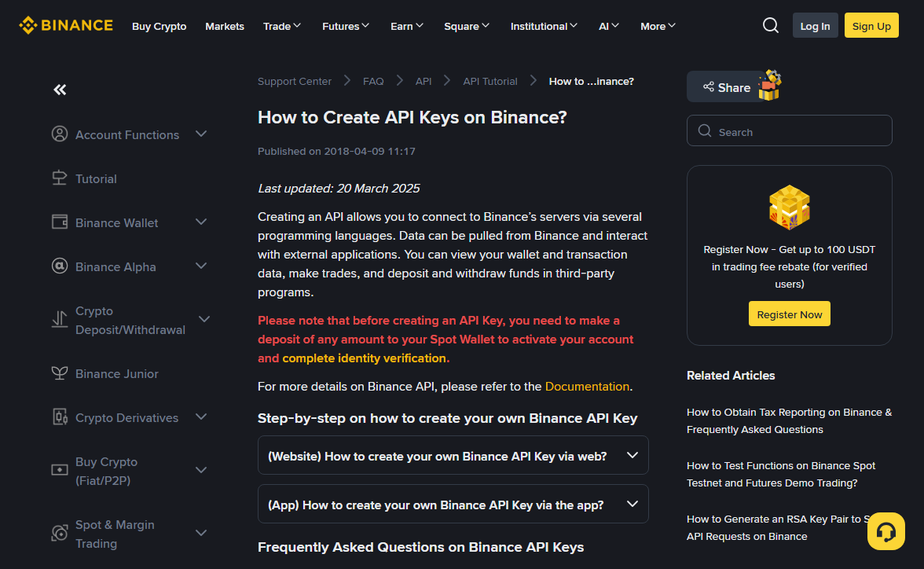Click the large gift box promo image

tap(789, 207)
